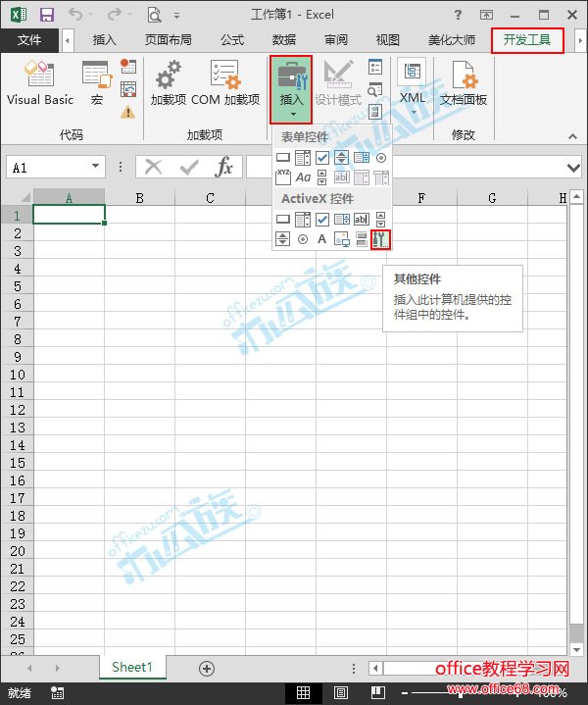Insert a form control Combo Box
Viewport: 588px width, 705px height.
(x=303, y=157)
